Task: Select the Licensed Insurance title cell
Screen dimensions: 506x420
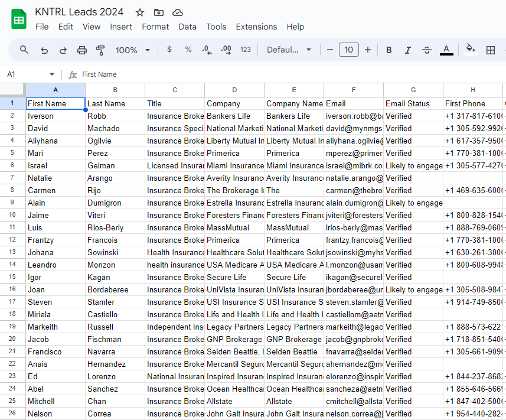Action: tap(175, 165)
